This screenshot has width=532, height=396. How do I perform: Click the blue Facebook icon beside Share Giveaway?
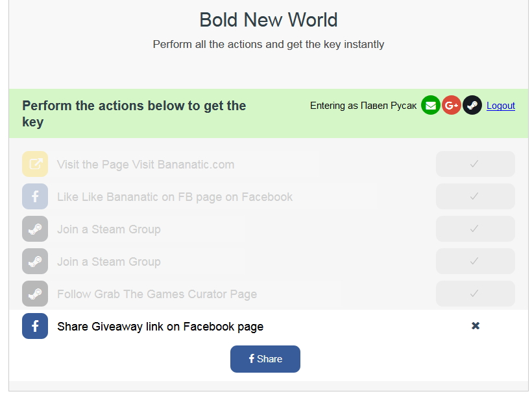coord(35,326)
